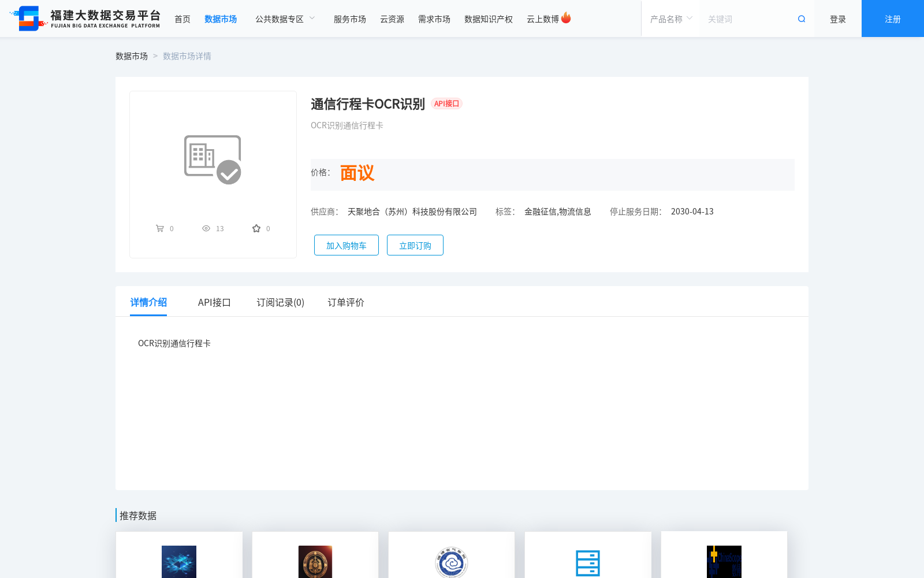924x578 pixels.
Task: Click the shopping cart count icon
Action: coord(160,228)
